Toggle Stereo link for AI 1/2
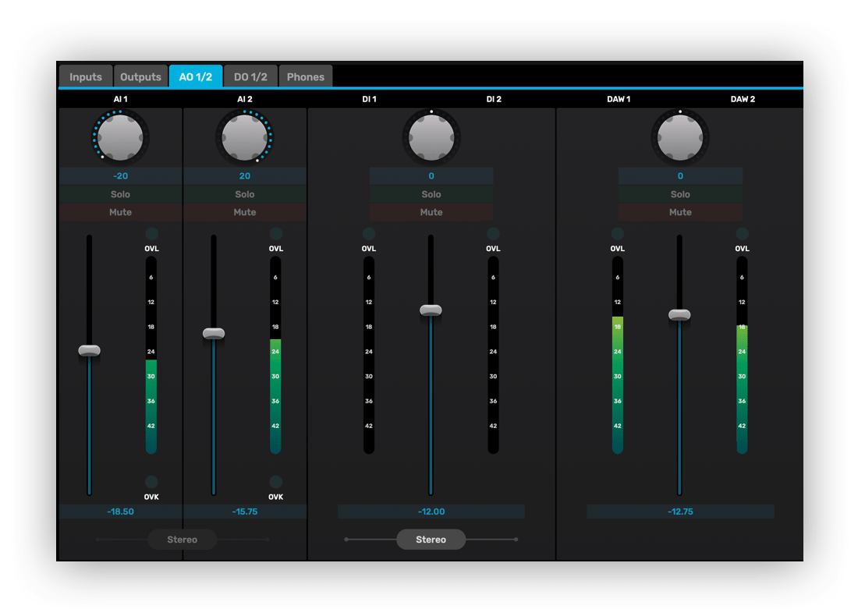Viewport: 858px width, 616px height. click(183, 540)
